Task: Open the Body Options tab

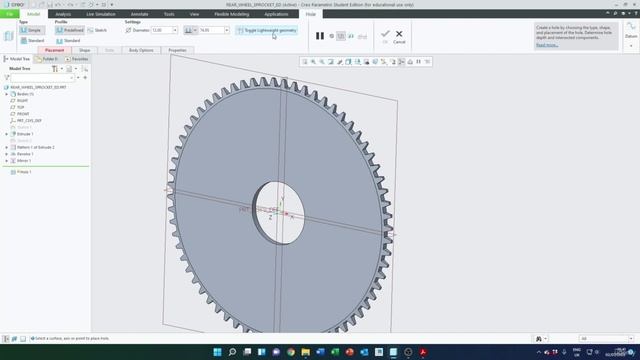Action: click(141, 50)
